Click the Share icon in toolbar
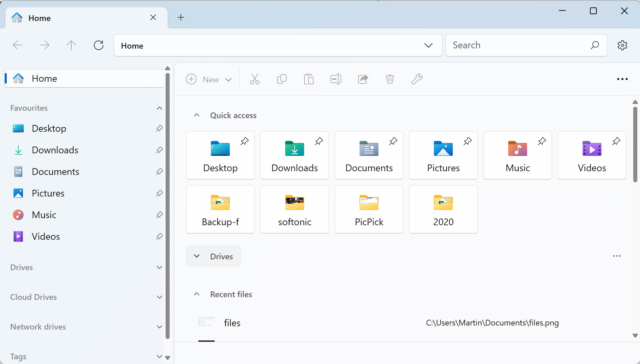This screenshot has width=640, height=364. 363,79
